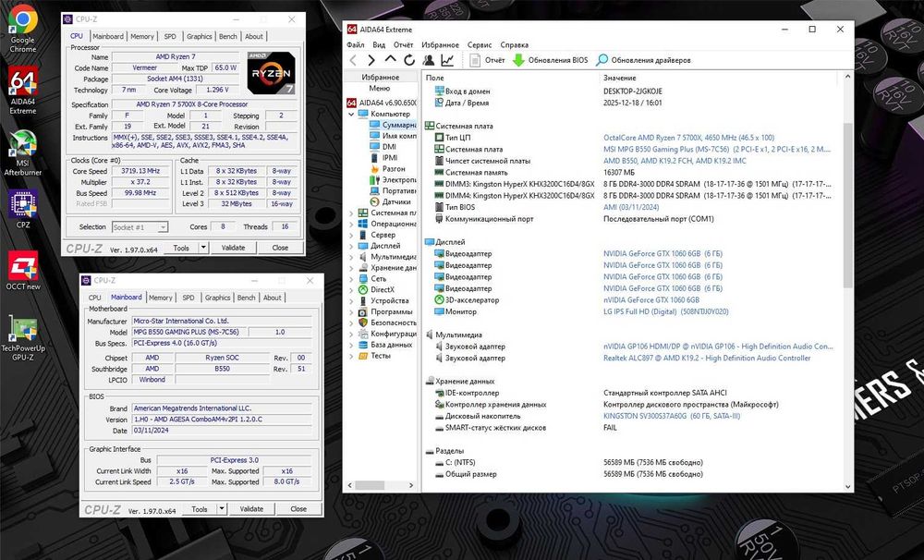Open CPZ desktop shortcut
This screenshot has width=924, height=560.
coord(22,208)
